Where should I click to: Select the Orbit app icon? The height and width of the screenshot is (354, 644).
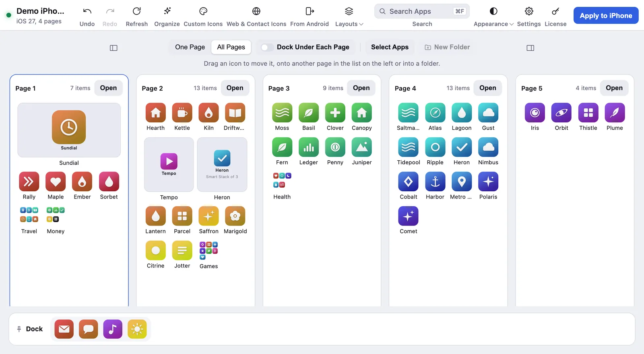[561, 113]
